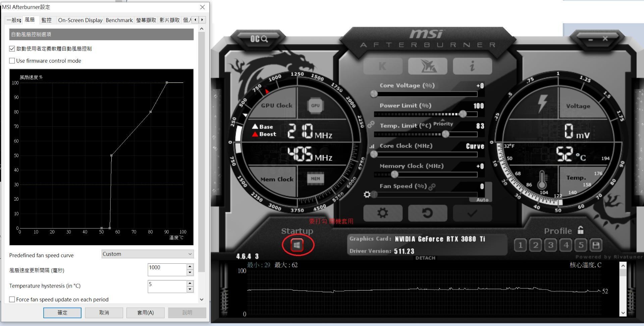Open Afterburner settings gear button

pyautogui.click(x=383, y=213)
